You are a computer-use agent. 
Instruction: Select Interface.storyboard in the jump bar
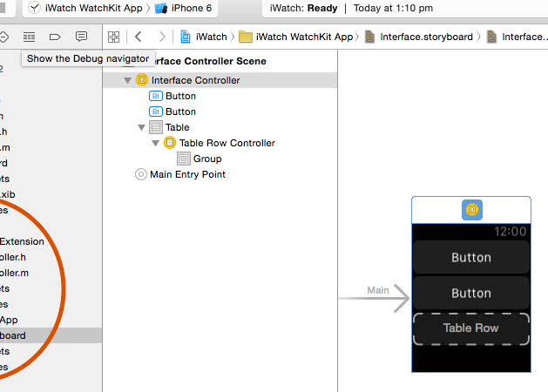pyautogui.click(x=419, y=37)
